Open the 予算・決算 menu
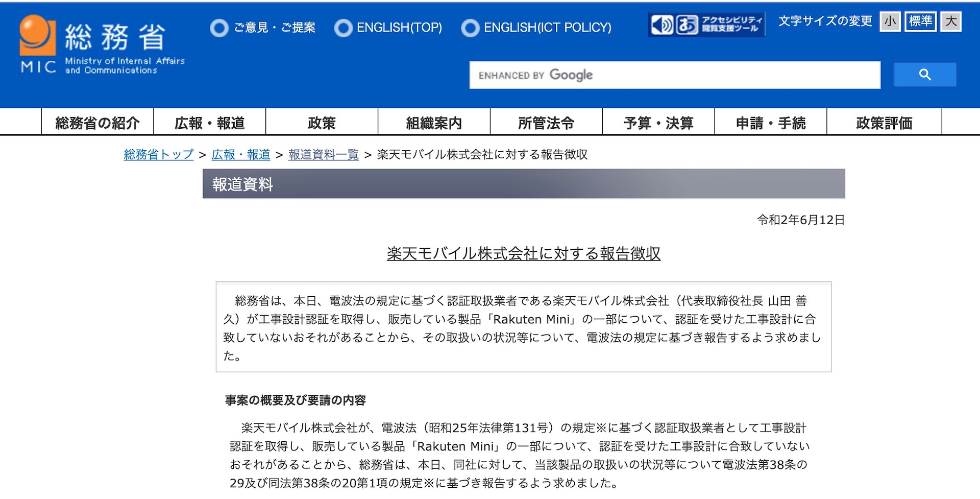This screenshot has width=980, height=499. (659, 123)
